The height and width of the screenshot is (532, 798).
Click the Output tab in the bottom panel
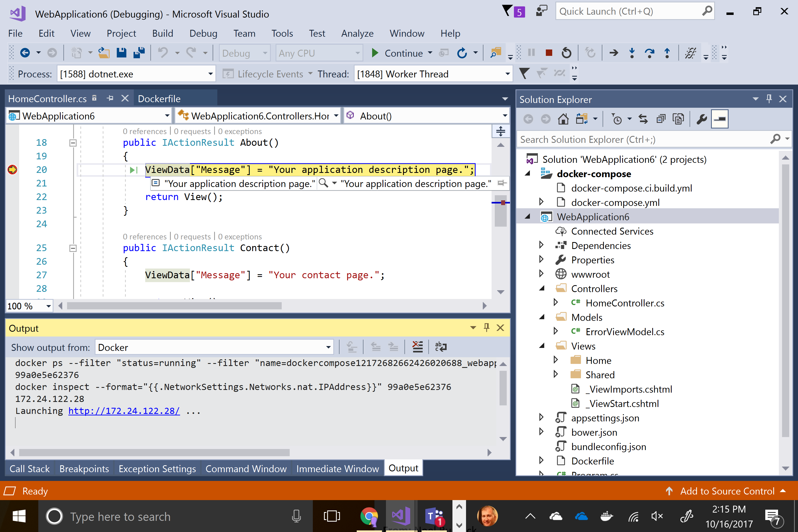(403, 468)
